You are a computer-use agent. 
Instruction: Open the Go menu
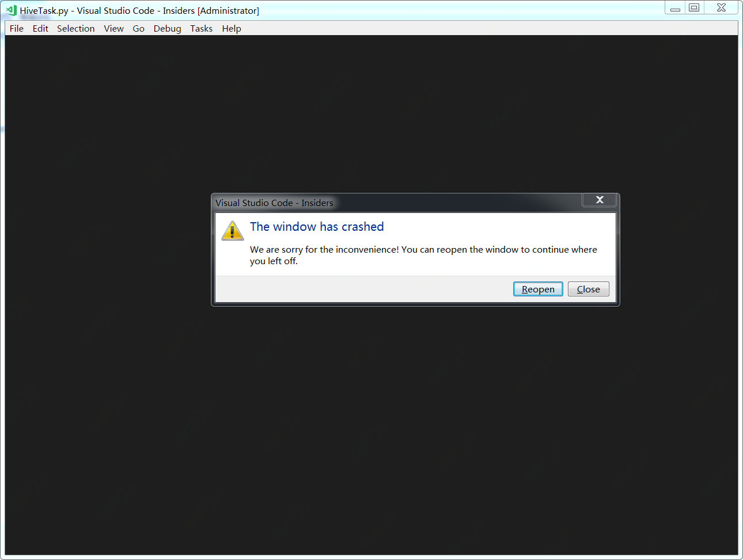tap(138, 28)
